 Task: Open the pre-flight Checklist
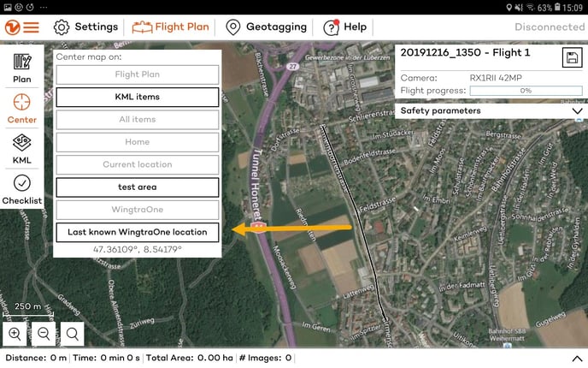[22, 189]
